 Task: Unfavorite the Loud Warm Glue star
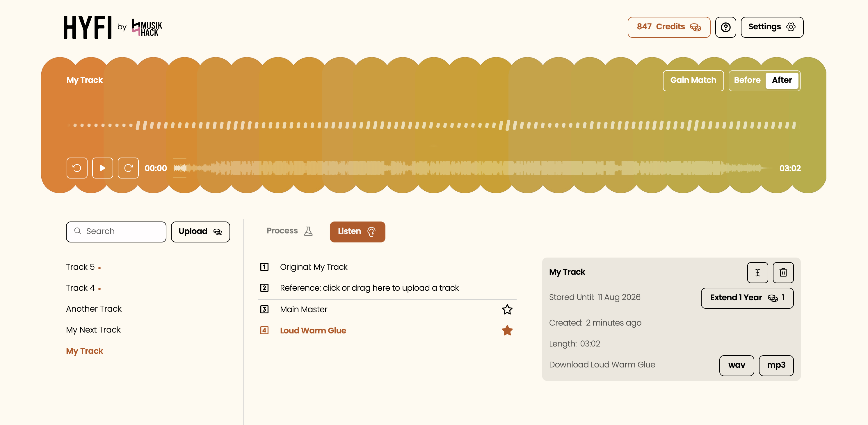coord(507,330)
